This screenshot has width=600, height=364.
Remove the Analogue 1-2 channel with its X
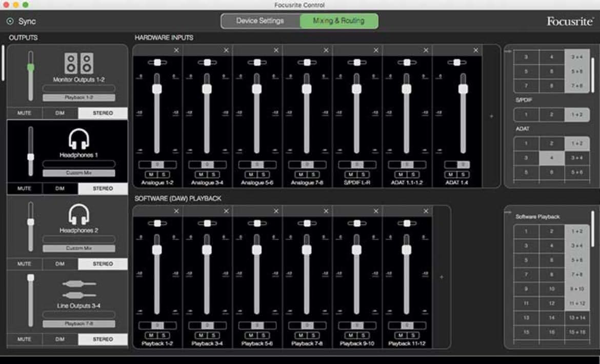tap(176, 50)
